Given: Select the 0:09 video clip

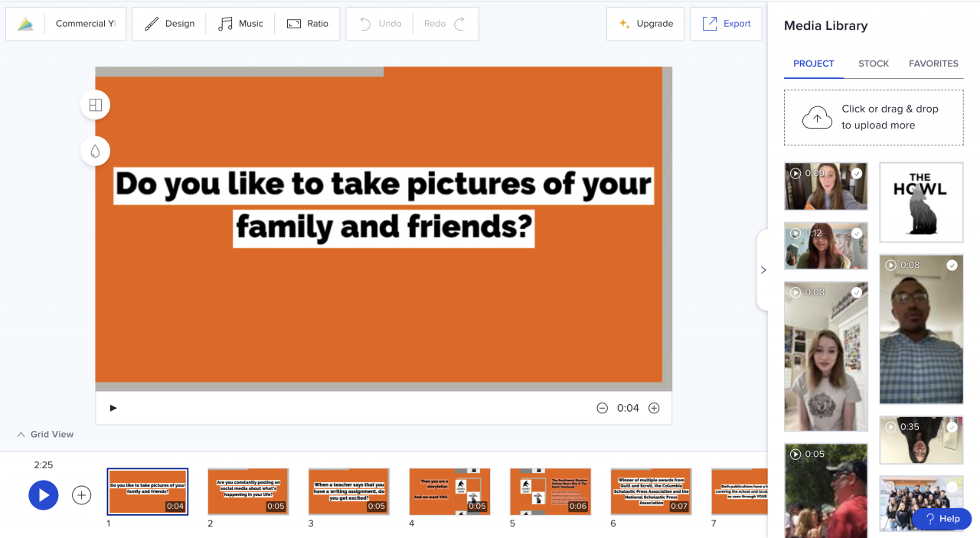Looking at the screenshot, I should (826, 186).
